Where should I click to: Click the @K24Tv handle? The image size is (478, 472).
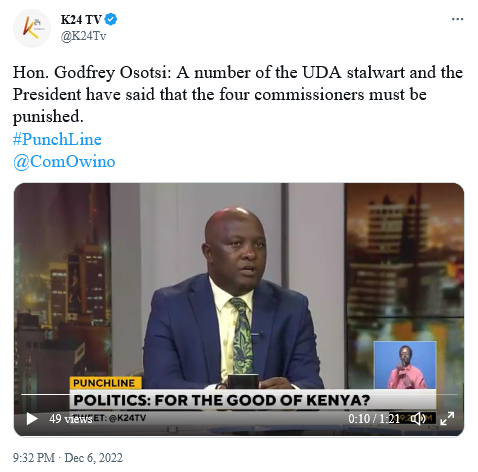[83, 36]
